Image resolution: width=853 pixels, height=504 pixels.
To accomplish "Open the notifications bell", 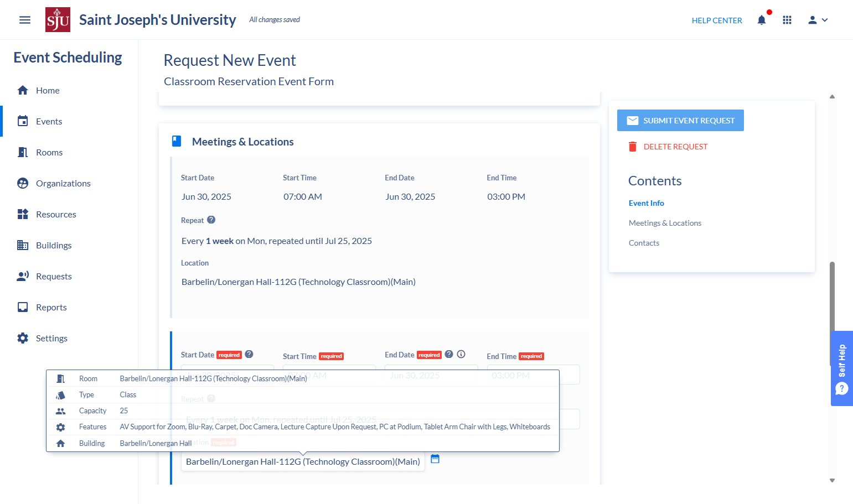I will pos(762,20).
